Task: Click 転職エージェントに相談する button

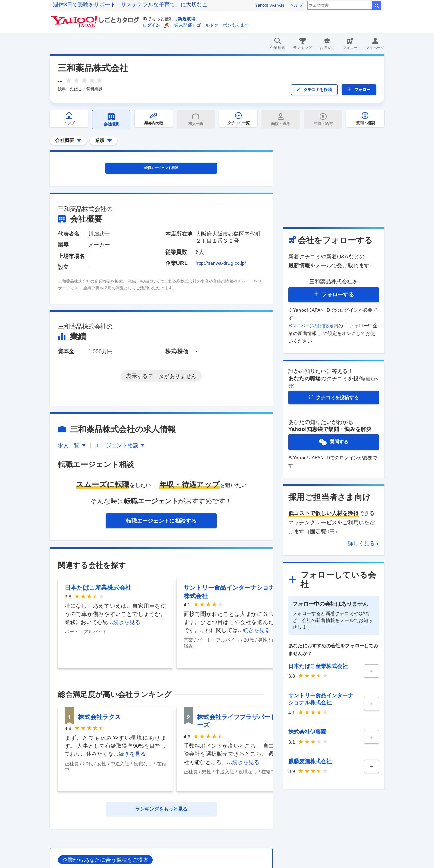Action: 161,521
